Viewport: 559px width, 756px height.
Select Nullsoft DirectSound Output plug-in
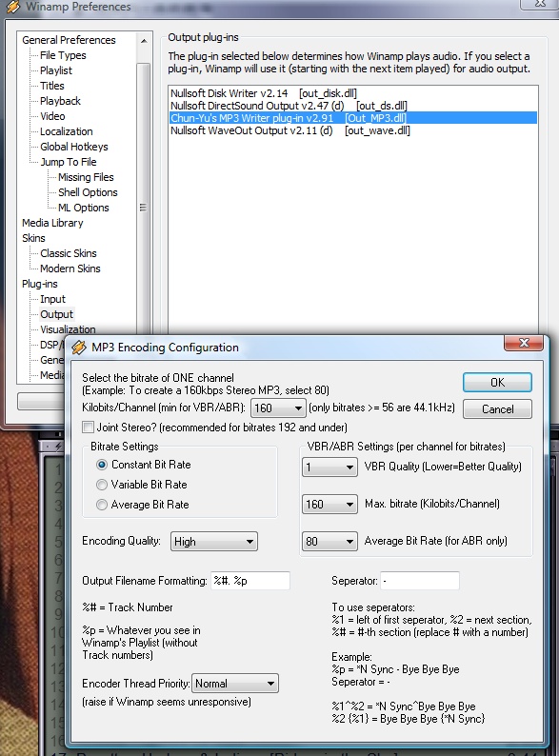(x=289, y=106)
